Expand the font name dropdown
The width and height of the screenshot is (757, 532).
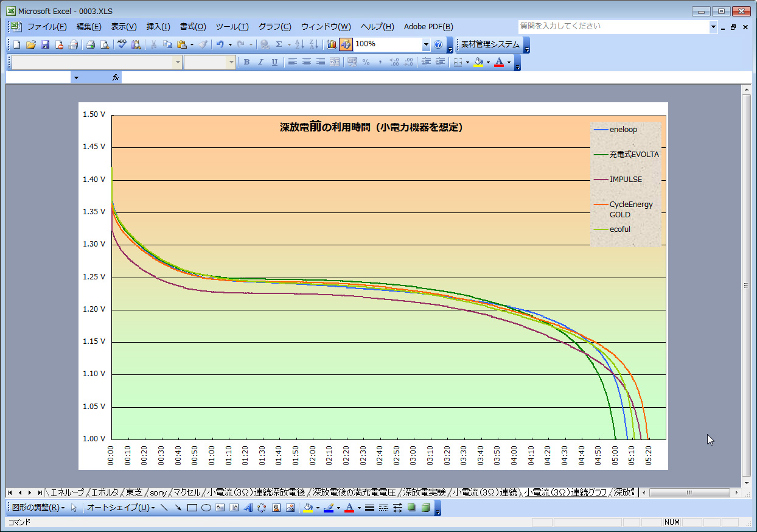coord(178,62)
